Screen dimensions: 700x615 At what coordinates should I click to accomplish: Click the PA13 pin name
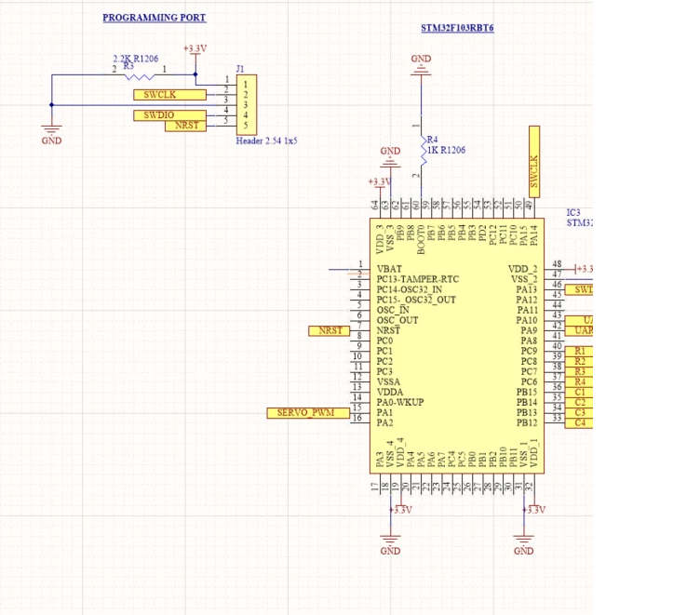coord(527,289)
